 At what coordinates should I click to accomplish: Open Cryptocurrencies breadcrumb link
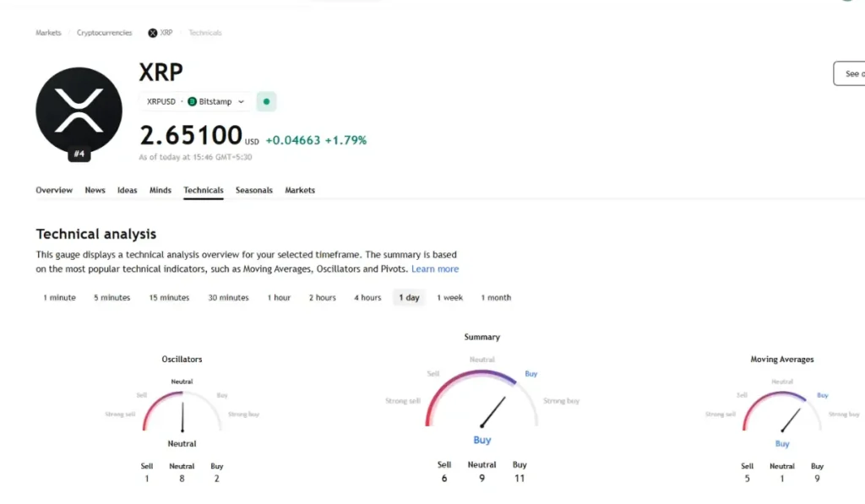104,33
